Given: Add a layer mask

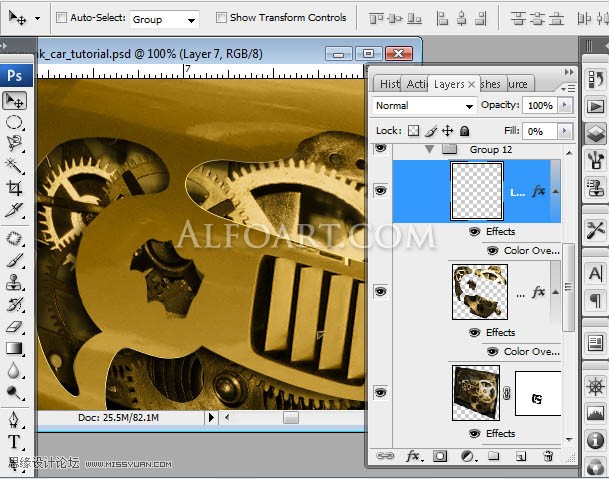Looking at the screenshot, I should (x=440, y=456).
